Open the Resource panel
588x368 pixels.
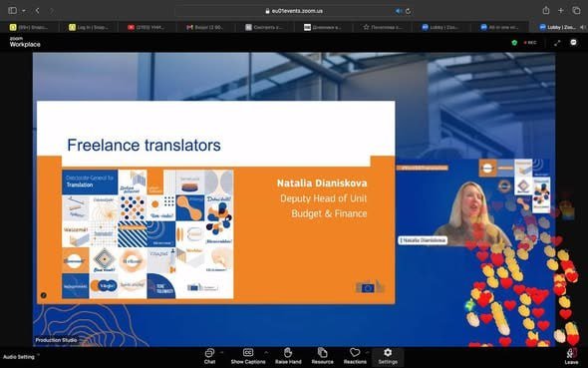322,356
